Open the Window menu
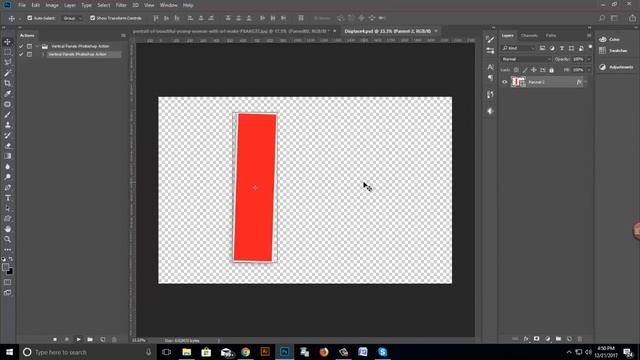 coord(169,5)
